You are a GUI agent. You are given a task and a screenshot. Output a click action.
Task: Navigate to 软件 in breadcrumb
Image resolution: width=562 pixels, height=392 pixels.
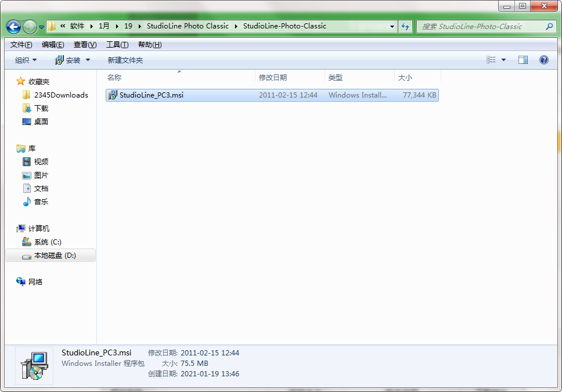click(x=77, y=26)
